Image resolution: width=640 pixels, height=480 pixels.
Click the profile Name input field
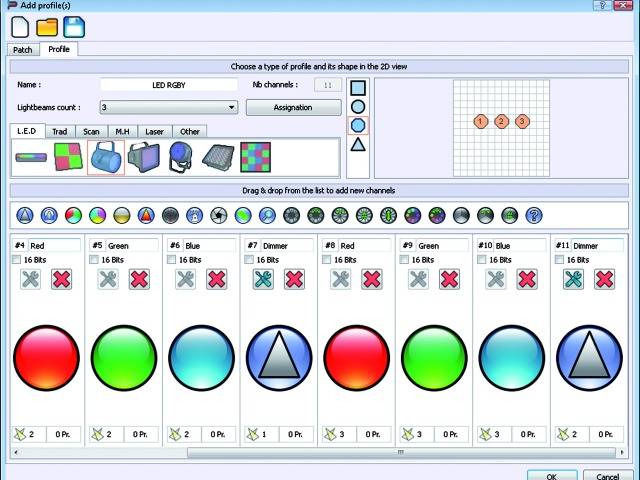click(169, 85)
